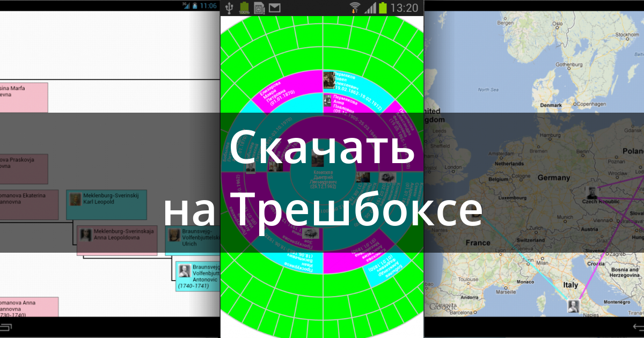Tap USB connection icon in middle status bar
Viewport: 644px width, 338px height.
pos(230,8)
